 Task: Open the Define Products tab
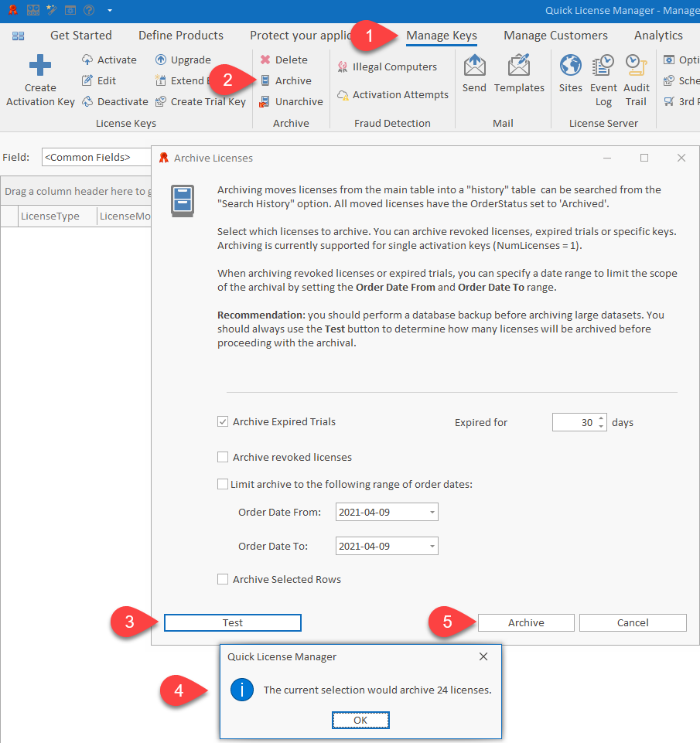coord(180,36)
